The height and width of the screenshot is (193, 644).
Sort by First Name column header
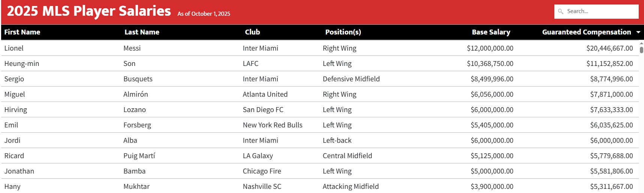pos(22,32)
